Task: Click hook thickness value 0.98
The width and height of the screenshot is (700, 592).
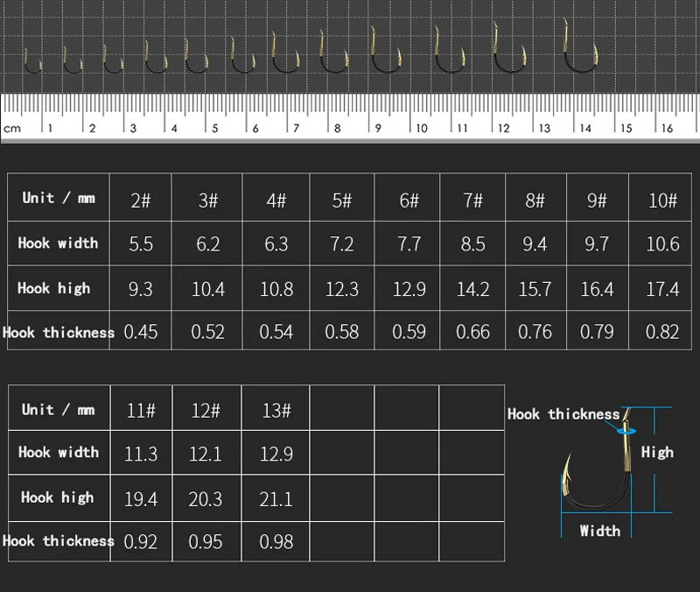Action: click(276, 542)
